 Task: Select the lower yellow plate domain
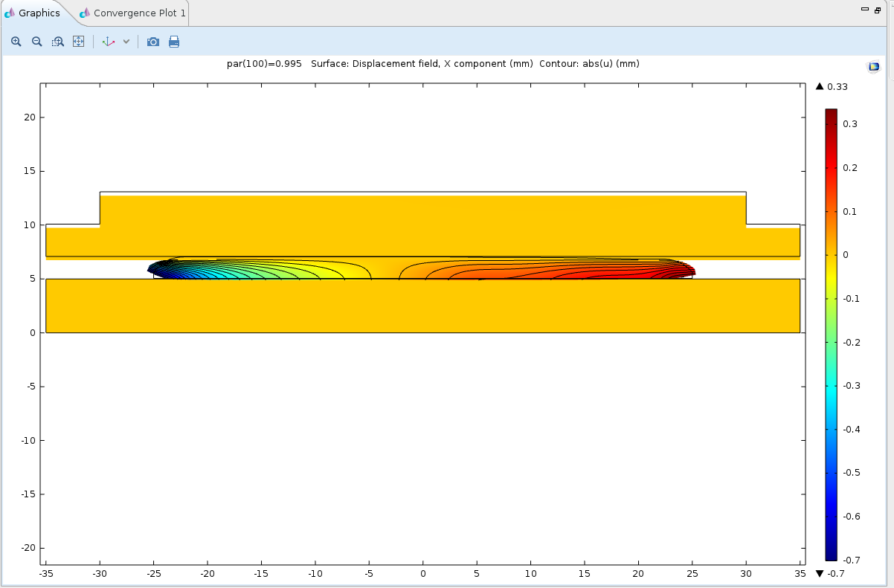422,306
